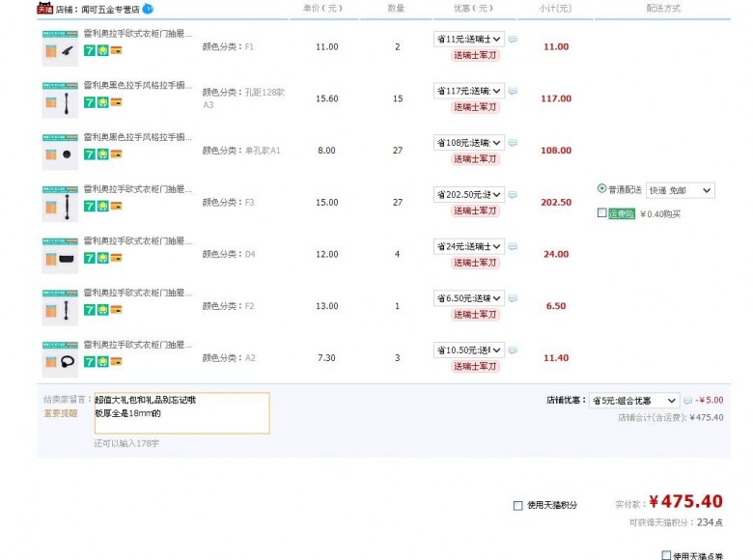
Task: Click the credit card badge on the 孔距128款 A3 item
Action: (116, 102)
